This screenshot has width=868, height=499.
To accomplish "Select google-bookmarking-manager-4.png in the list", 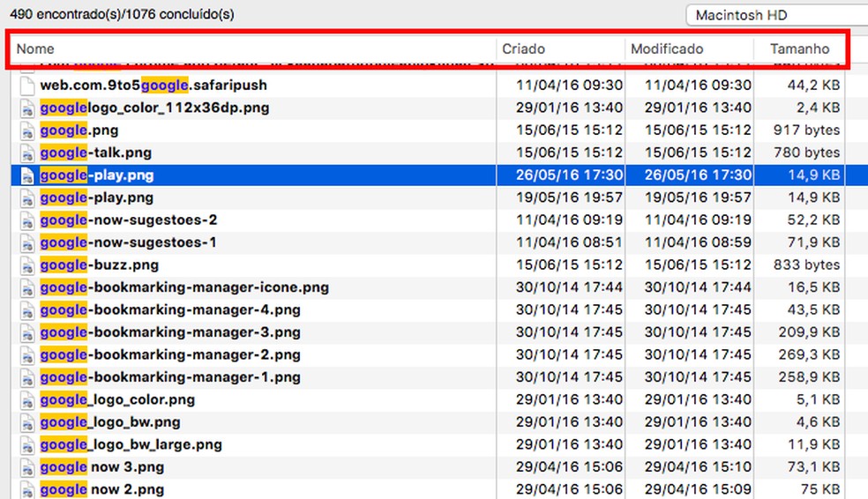I will click(170, 309).
